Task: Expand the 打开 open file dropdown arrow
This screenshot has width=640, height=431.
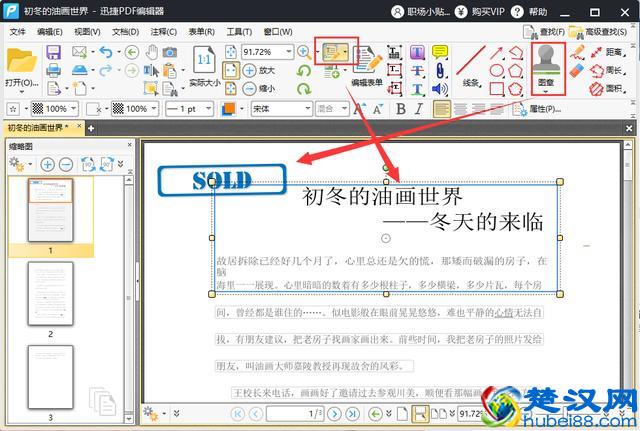Action: pyautogui.click(x=22, y=92)
